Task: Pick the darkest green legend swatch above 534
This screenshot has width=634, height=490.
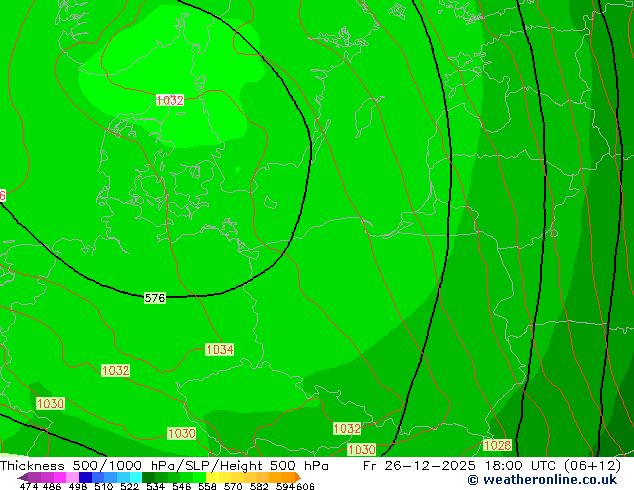Action: pyautogui.click(x=148, y=477)
